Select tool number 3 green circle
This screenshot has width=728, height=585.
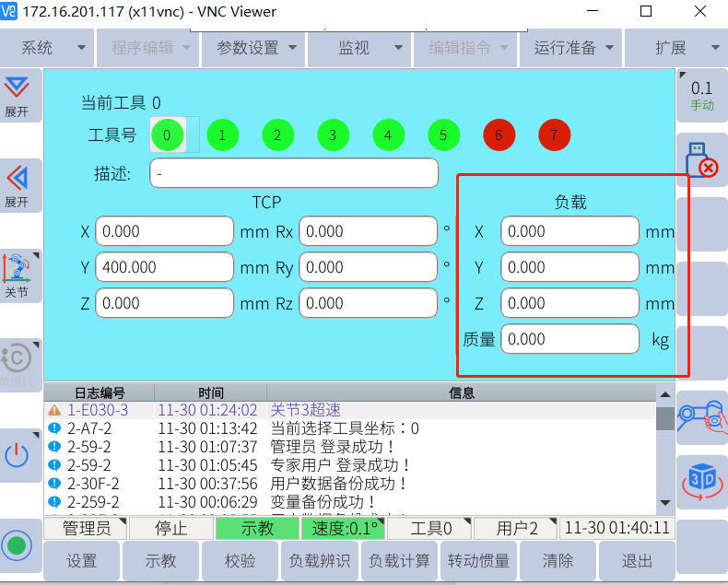click(x=333, y=135)
